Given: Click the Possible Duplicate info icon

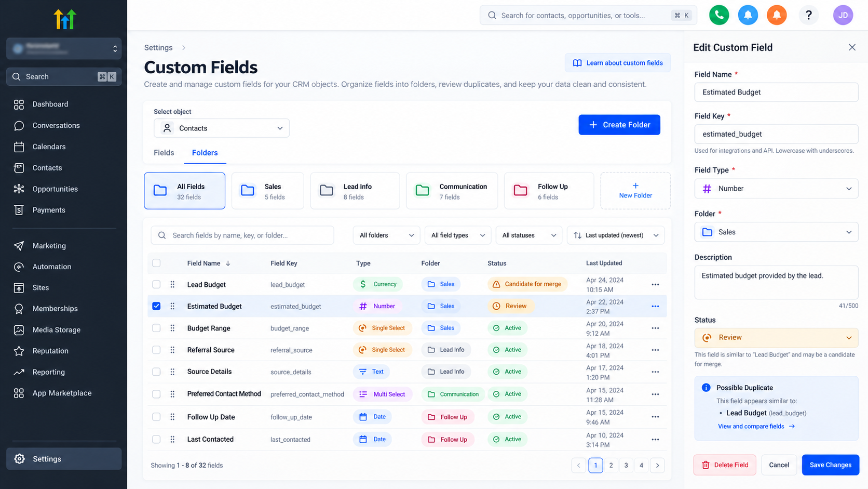Looking at the screenshot, I should pos(706,388).
